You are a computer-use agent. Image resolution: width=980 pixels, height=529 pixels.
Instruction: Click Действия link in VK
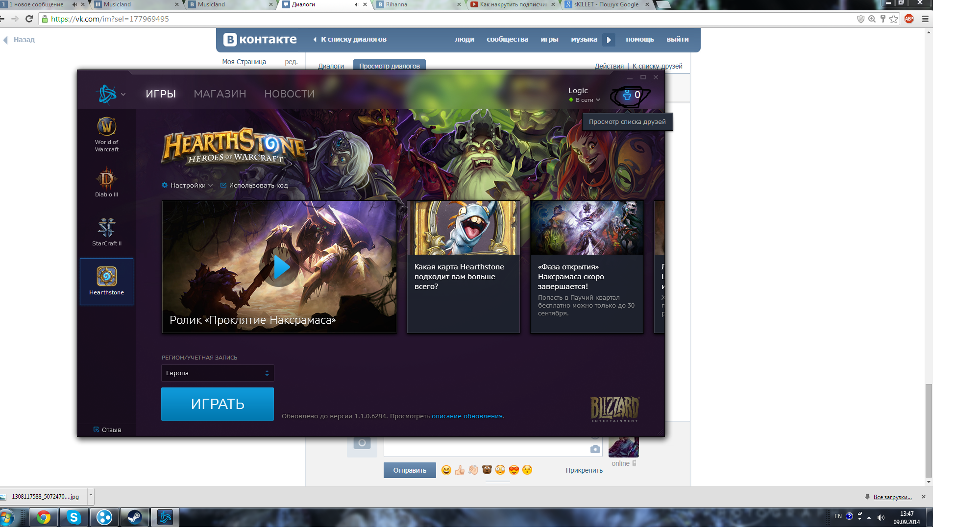pyautogui.click(x=609, y=66)
